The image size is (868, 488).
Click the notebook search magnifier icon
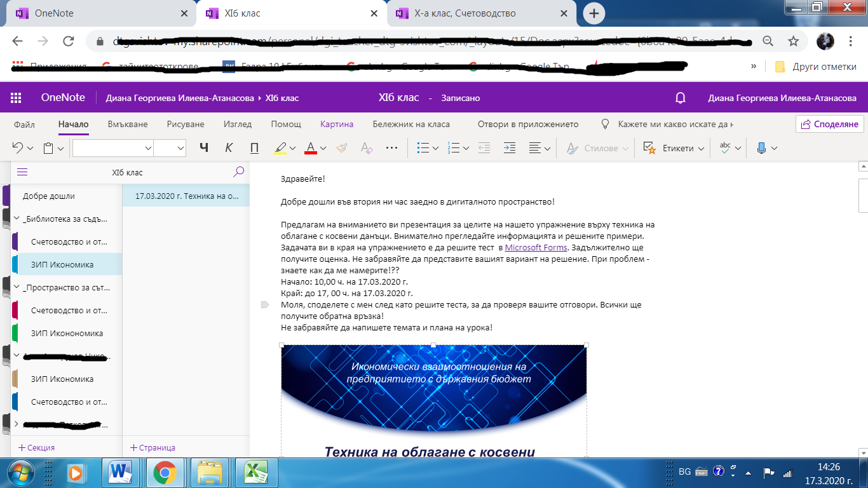click(x=238, y=172)
